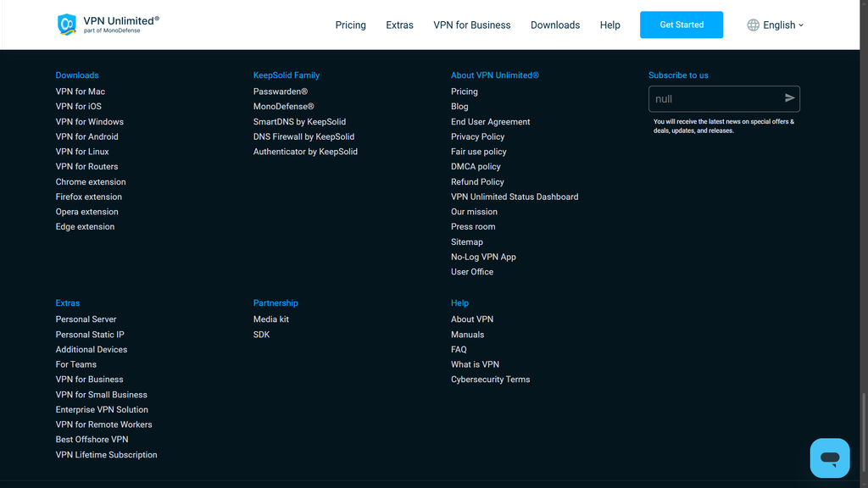Click the VPN Unlimited logo

tap(108, 25)
